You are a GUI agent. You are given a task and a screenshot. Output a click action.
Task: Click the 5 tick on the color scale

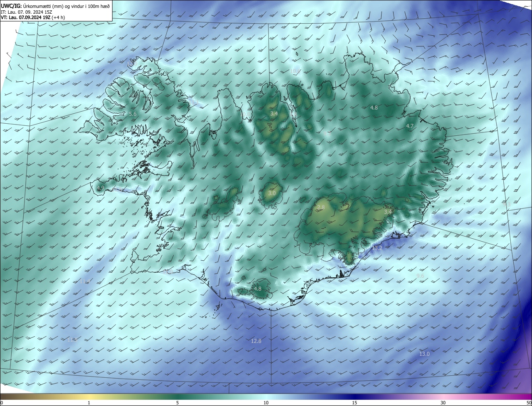pyautogui.click(x=177, y=403)
